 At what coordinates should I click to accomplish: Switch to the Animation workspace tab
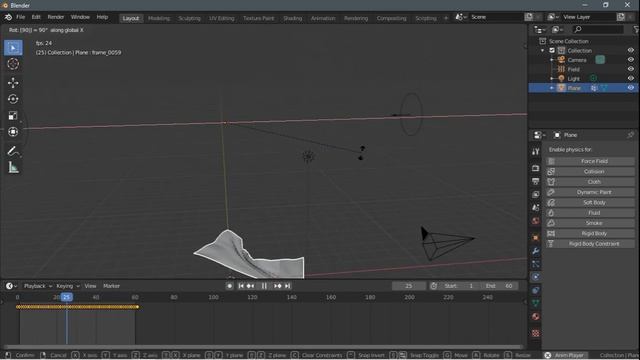pyautogui.click(x=323, y=18)
